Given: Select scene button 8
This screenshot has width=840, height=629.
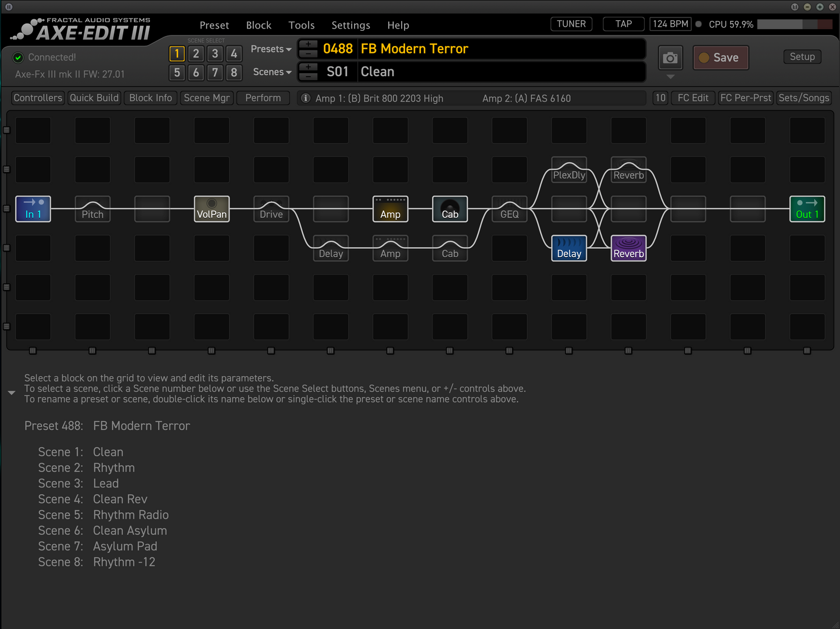Looking at the screenshot, I should pyautogui.click(x=234, y=73).
